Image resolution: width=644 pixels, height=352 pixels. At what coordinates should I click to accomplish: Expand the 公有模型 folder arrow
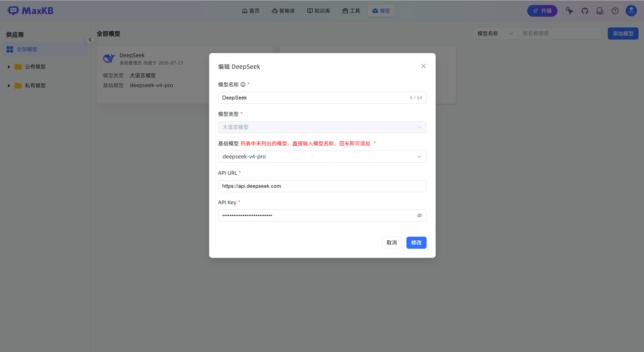tap(9, 67)
